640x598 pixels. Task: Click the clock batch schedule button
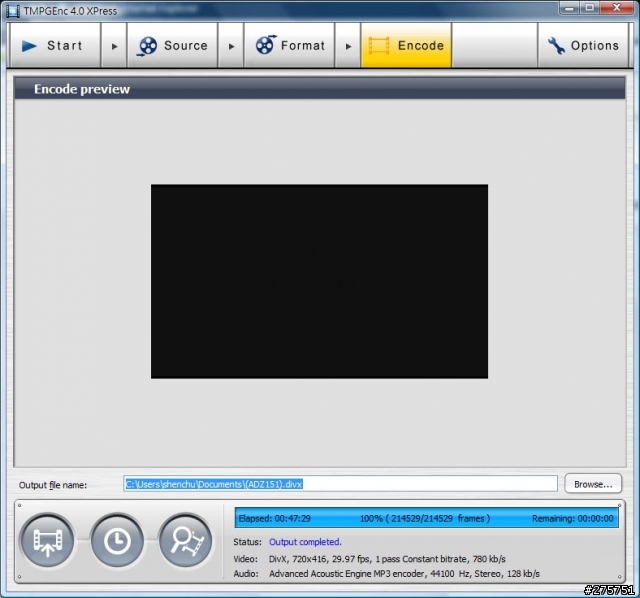[117, 540]
